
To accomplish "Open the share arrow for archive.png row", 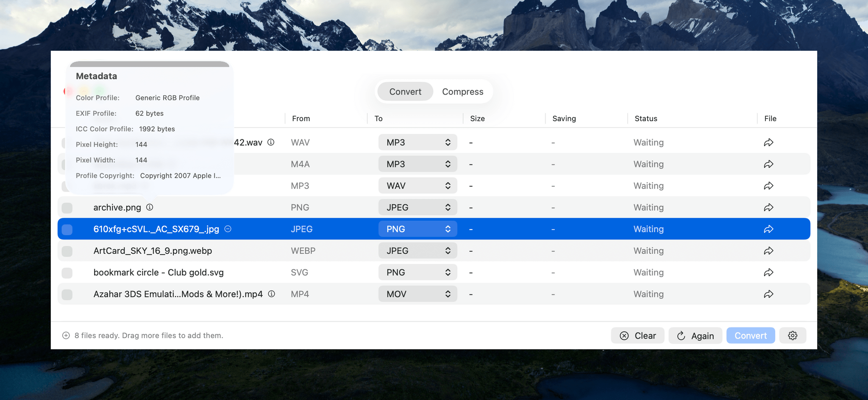I will pyautogui.click(x=768, y=208).
